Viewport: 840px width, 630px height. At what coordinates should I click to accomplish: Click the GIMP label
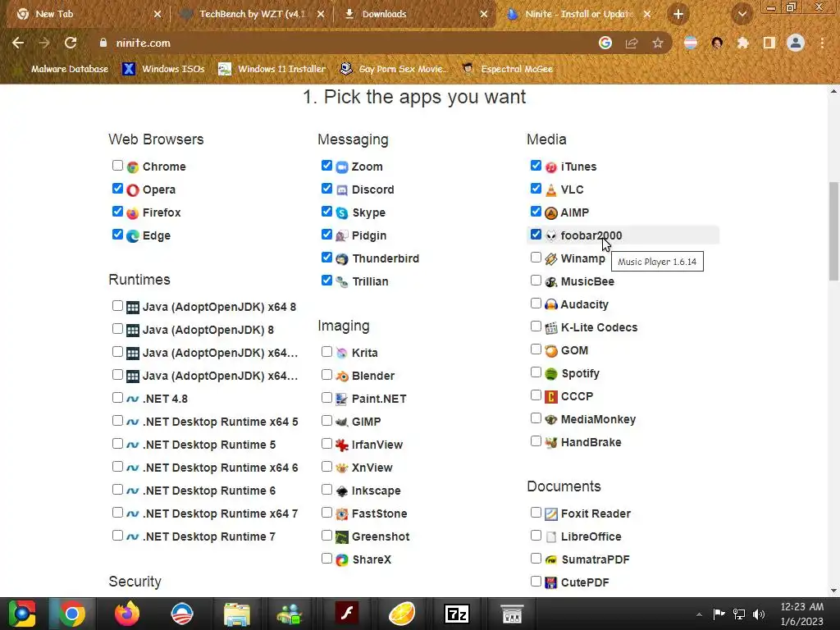tap(367, 422)
